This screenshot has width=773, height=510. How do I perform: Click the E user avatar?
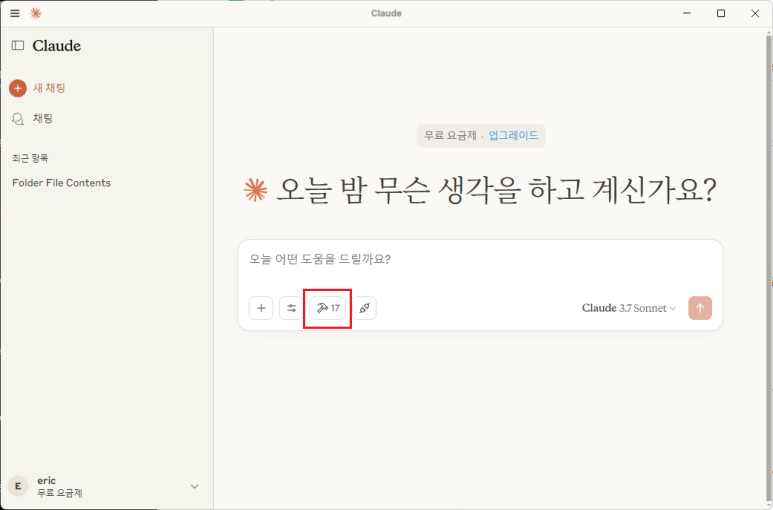point(18,486)
